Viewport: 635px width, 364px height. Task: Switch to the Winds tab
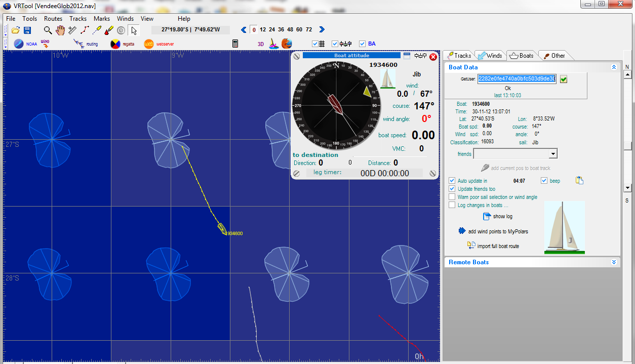[x=489, y=56]
